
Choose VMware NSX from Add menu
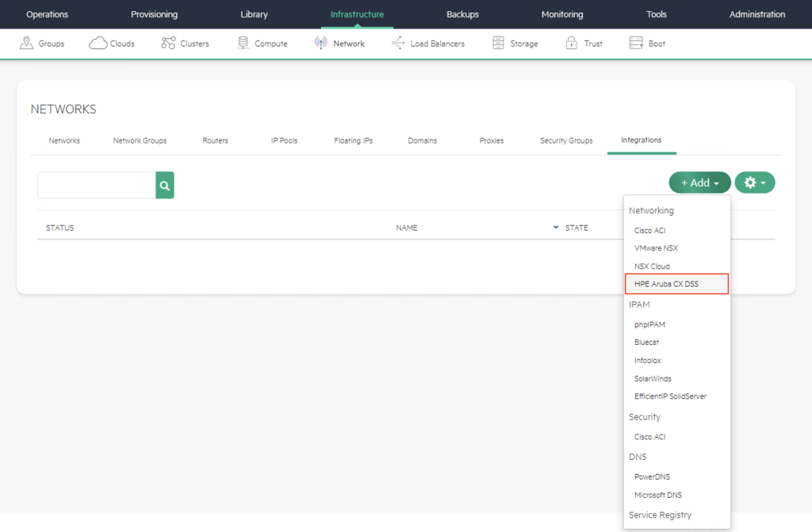[x=656, y=248]
